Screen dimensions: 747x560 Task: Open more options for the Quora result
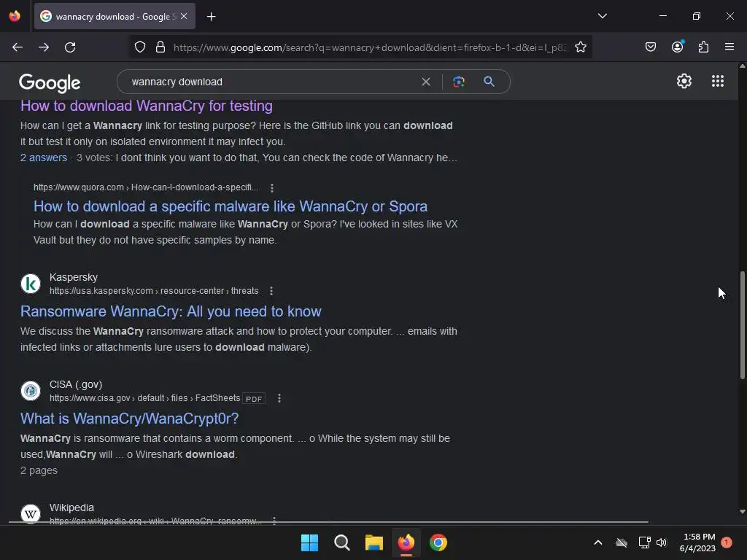tap(272, 187)
